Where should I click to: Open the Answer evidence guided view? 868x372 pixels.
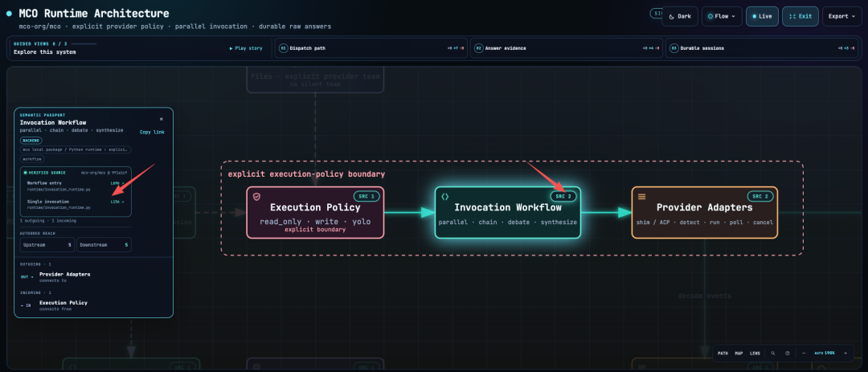point(567,48)
